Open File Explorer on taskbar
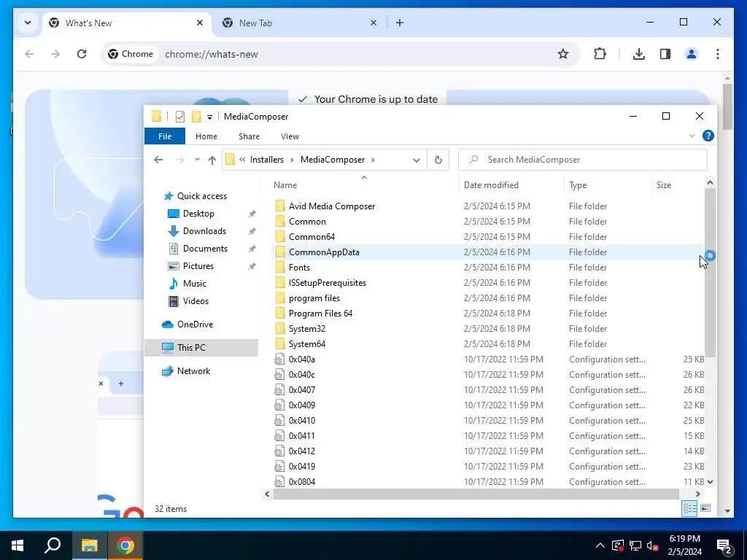The image size is (747, 560). click(89, 545)
